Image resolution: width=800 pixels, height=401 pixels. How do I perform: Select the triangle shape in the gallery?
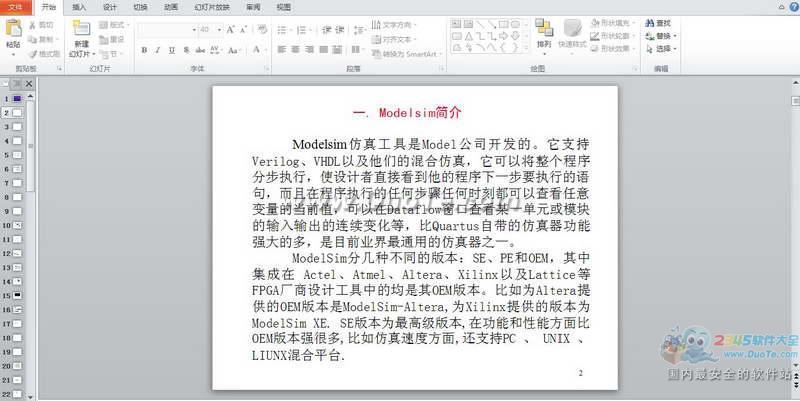(x=468, y=36)
